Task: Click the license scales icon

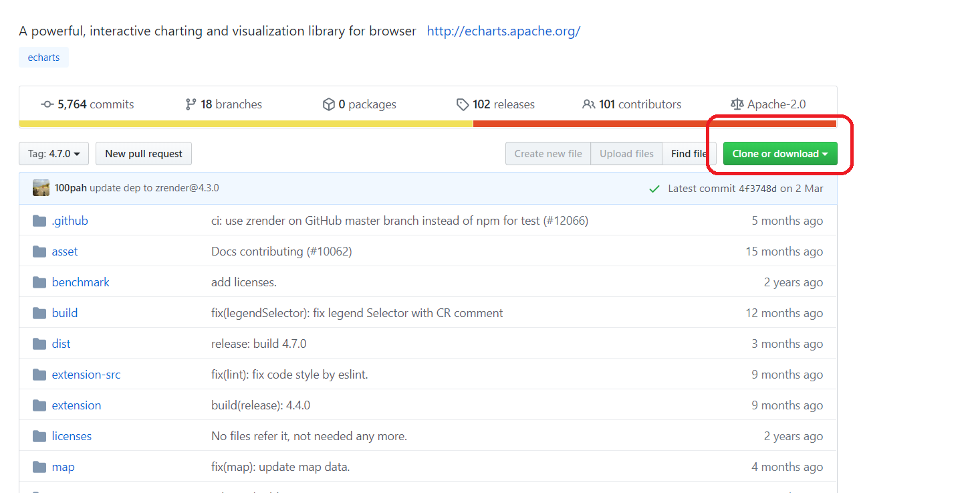Action: [737, 104]
